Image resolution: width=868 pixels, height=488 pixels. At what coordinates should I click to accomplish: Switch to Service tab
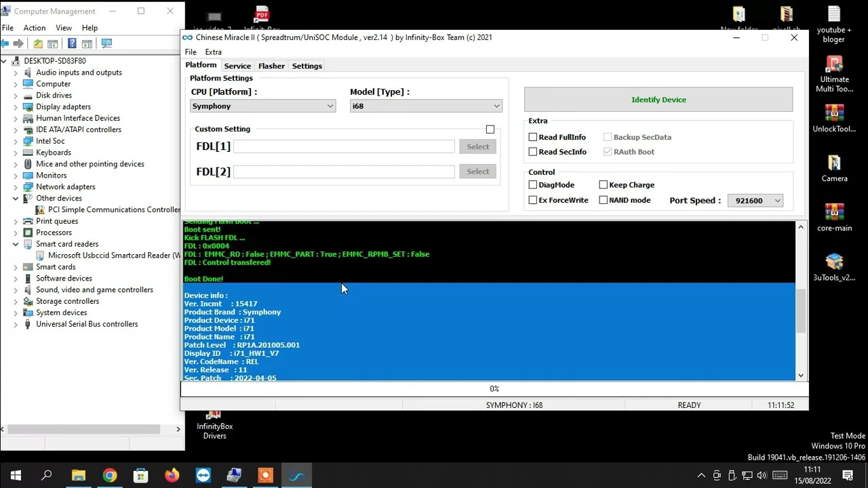(237, 66)
